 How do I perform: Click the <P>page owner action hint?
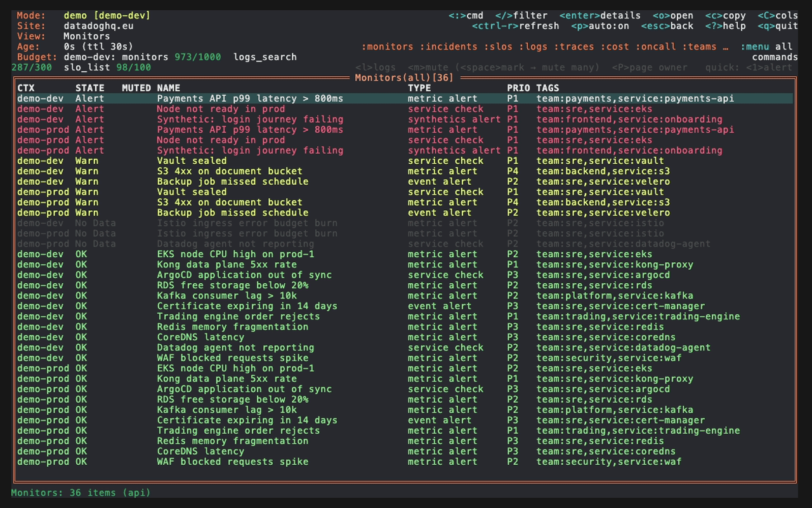pos(650,67)
